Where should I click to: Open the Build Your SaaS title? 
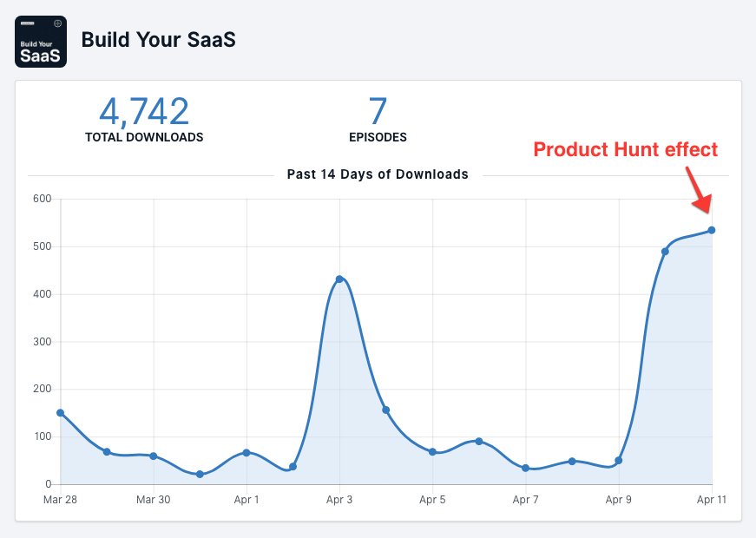(x=158, y=40)
